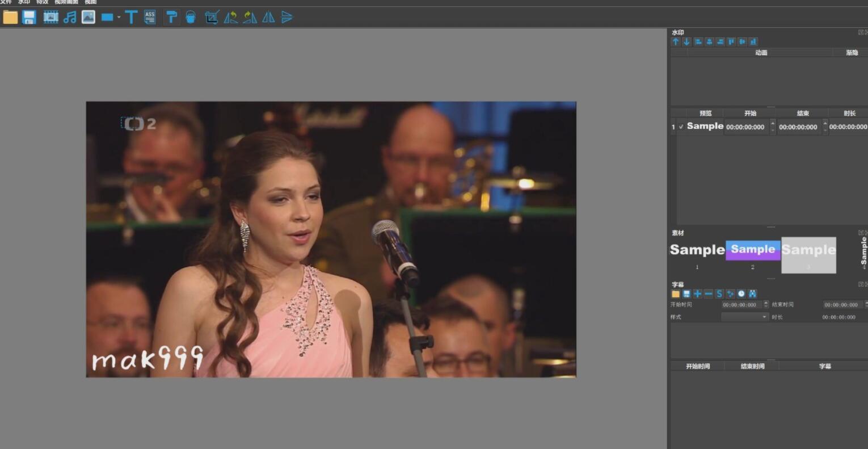Click the binoculars search icon in subtitle panel

pos(752,293)
